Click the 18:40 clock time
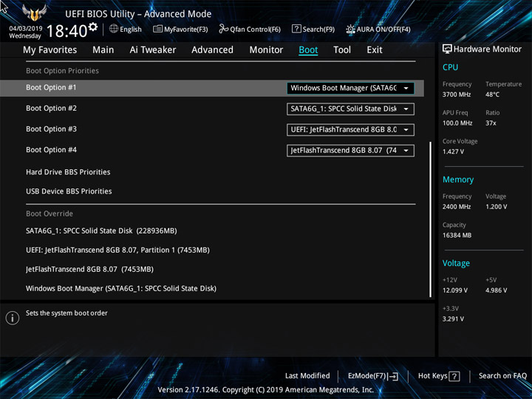Viewport: 532px width, 399px height. [66, 31]
